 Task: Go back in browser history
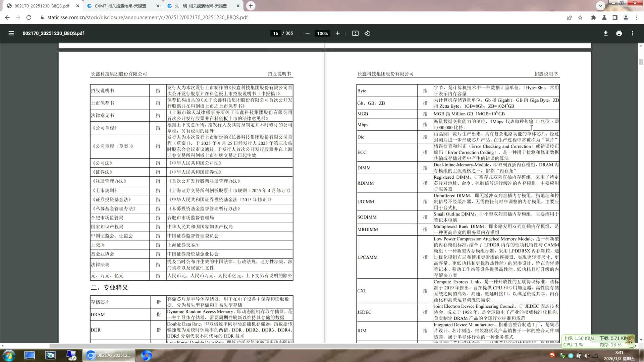click(7, 17)
